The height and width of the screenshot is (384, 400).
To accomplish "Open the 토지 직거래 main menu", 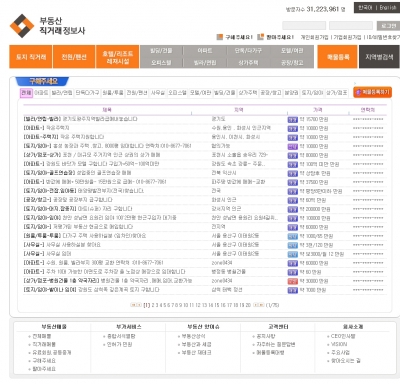I will (x=31, y=57).
